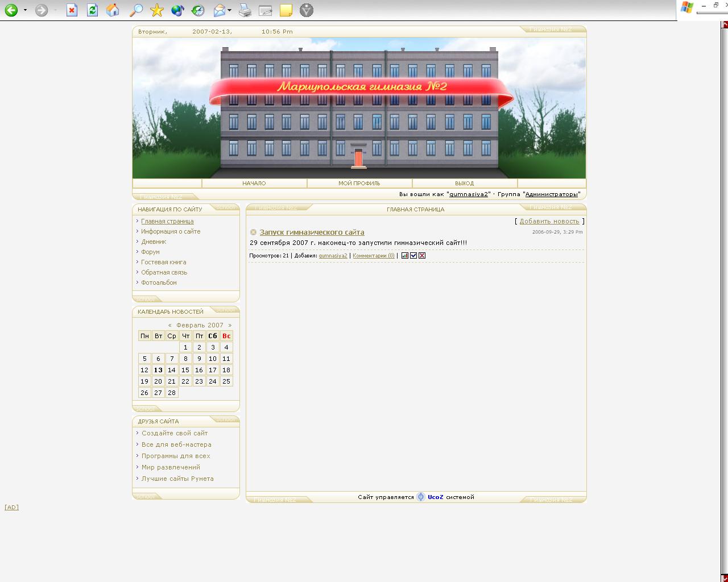The width and height of the screenshot is (728, 582).
Task: Click the news timestamp 2006-09-29, 3:29 Pm
Action: [557, 232]
